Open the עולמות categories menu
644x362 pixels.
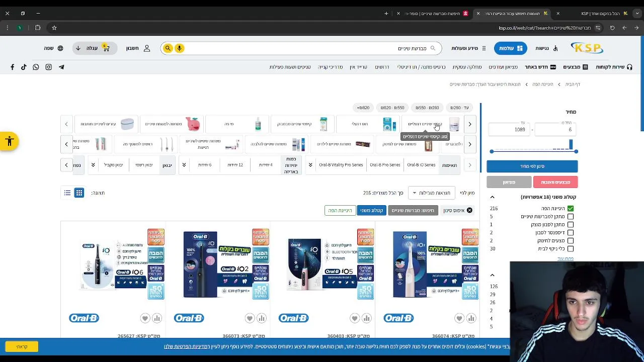coord(510,48)
